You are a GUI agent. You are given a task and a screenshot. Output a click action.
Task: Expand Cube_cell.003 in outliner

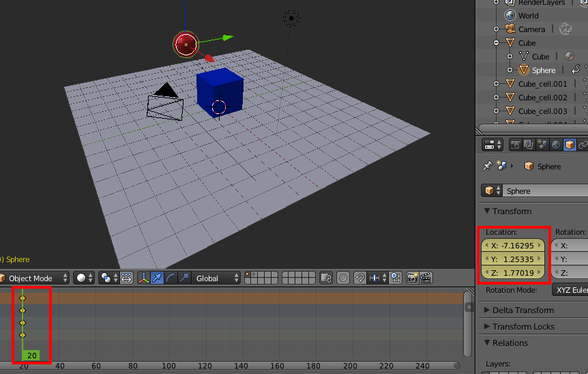(496, 111)
